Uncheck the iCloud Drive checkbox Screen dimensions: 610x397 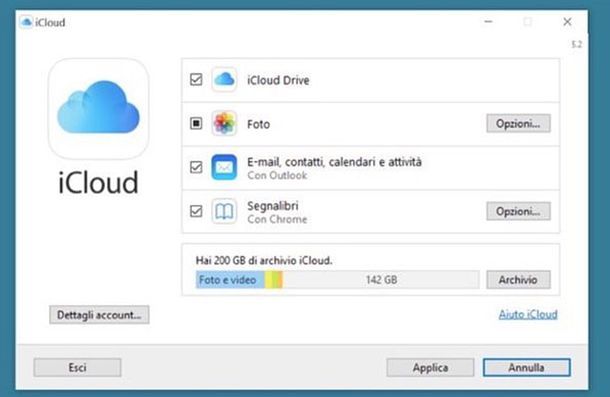(x=196, y=79)
